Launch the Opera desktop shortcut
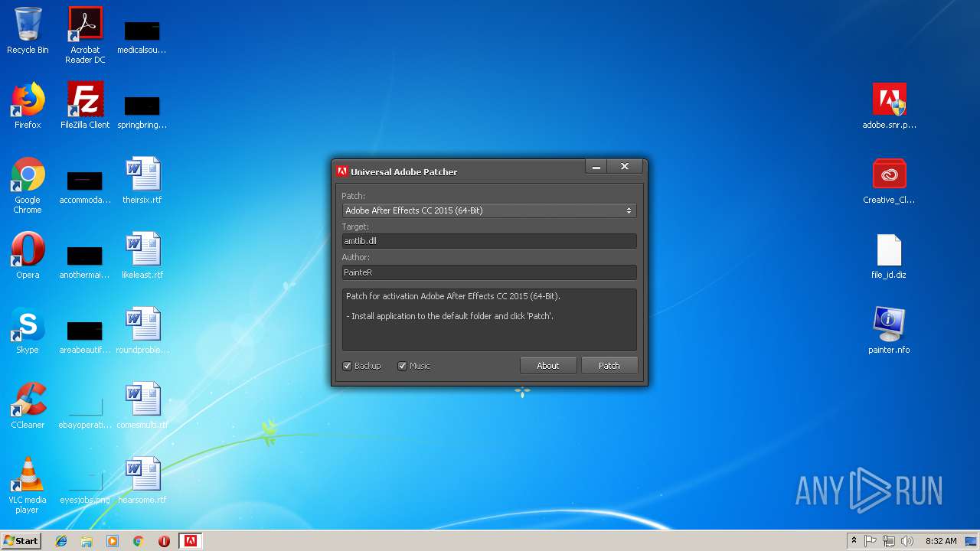Screen dimensions: 980x551 pyautogui.click(x=28, y=256)
